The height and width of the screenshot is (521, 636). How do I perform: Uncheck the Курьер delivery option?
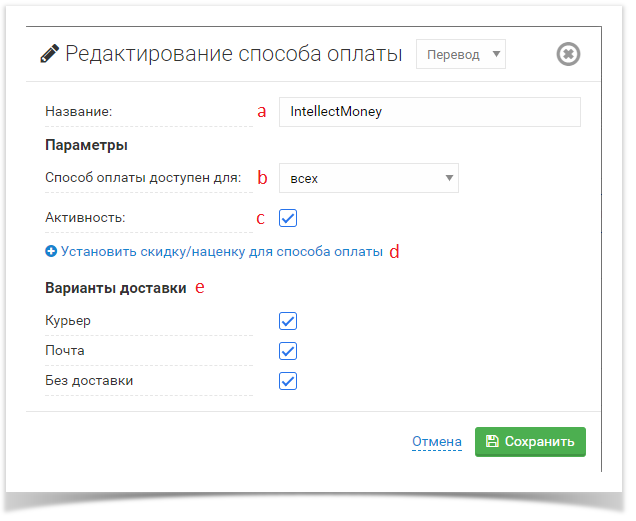(x=288, y=321)
